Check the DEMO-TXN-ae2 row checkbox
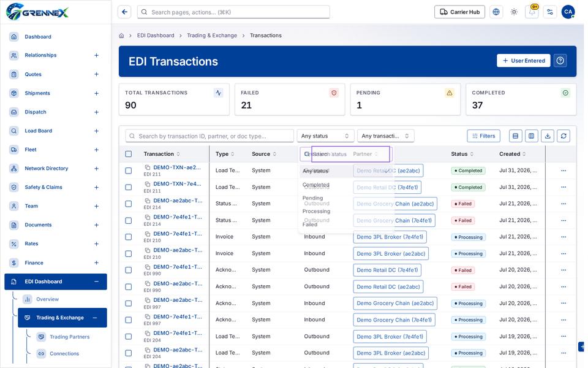 pos(129,171)
